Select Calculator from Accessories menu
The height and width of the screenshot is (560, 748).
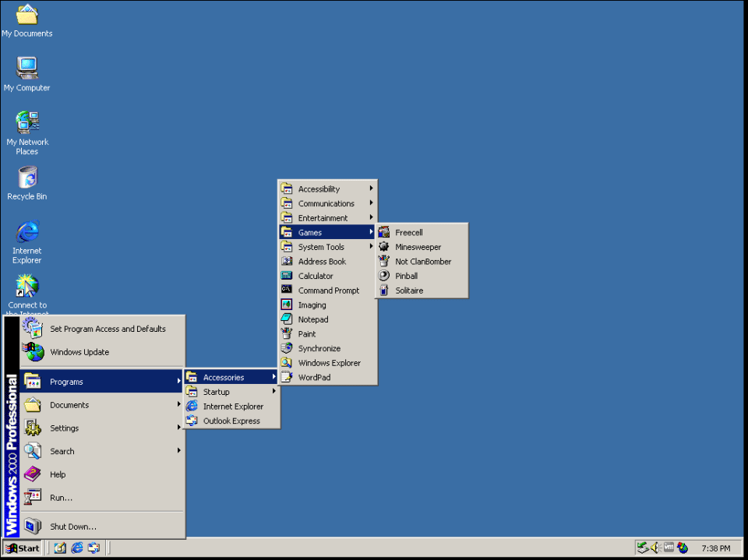pyautogui.click(x=315, y=276)
